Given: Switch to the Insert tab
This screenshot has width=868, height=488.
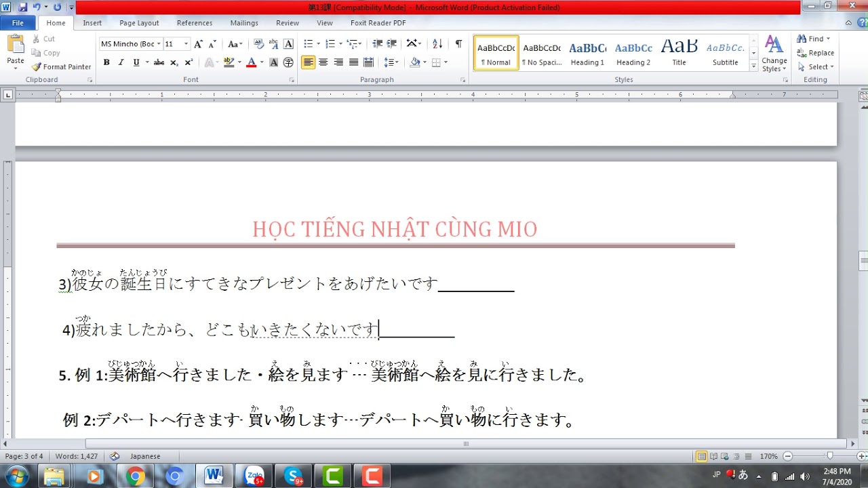Looking at the screenshot, I should [92, 22].
